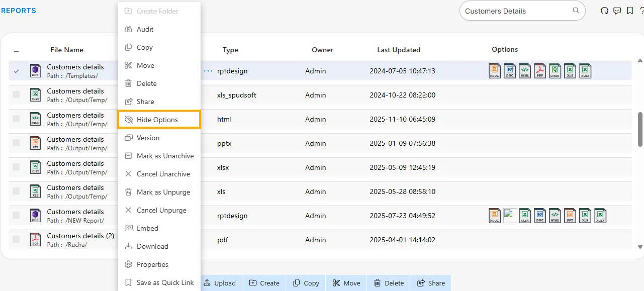Image resolution: width=644 pixels, height=291 pixels.
Task: Uncheck the selected Templates Customers details row
Action: pyautogui.click(x=17, y=71)
